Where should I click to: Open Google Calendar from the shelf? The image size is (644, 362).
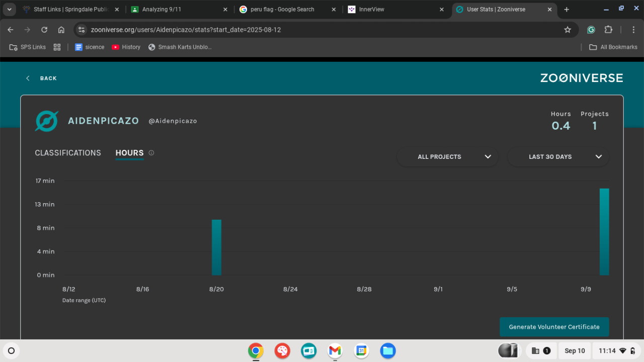361,350
